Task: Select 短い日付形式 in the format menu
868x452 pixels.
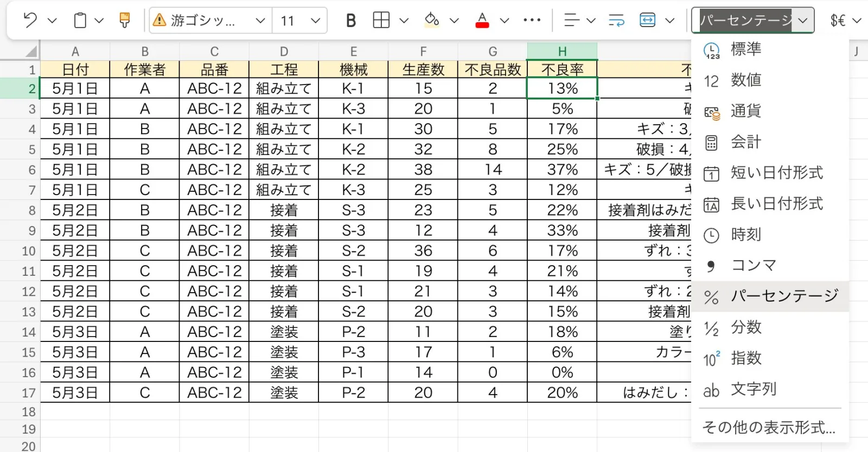Action: tap(776, 173)
